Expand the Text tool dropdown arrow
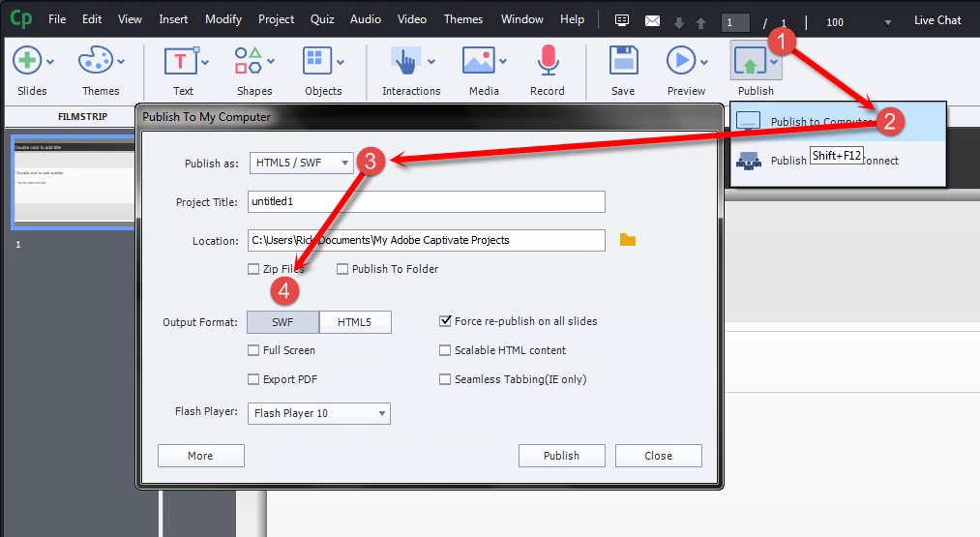The width and height of the screenshot is (980, 537). coord(205,62)
